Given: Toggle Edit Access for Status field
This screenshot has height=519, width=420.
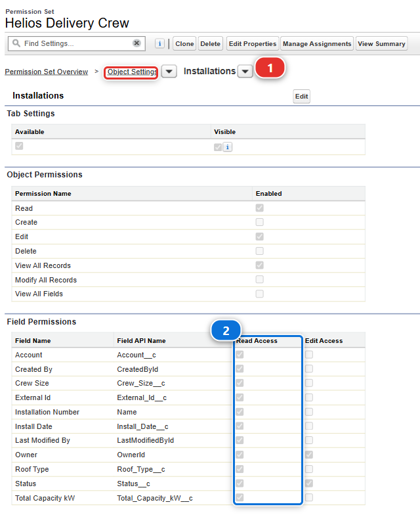Looking at the screenshot, I should click(x=309, y=484).
